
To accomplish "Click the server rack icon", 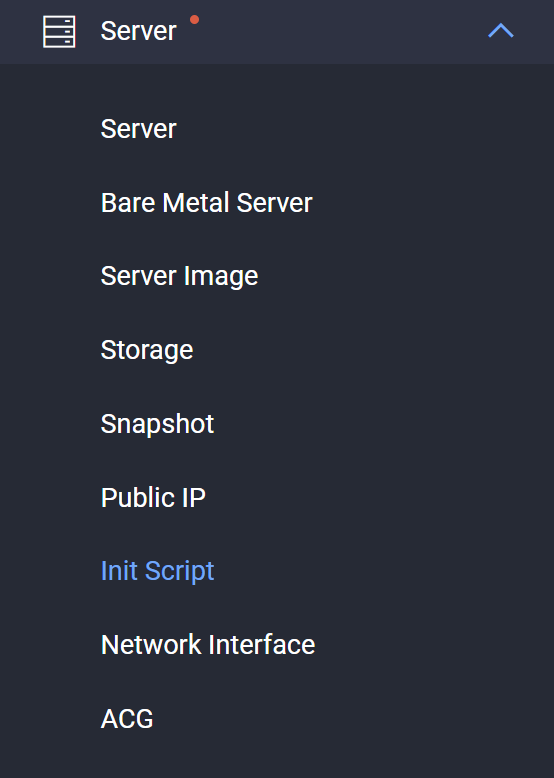I will click(x=59, y=32).
